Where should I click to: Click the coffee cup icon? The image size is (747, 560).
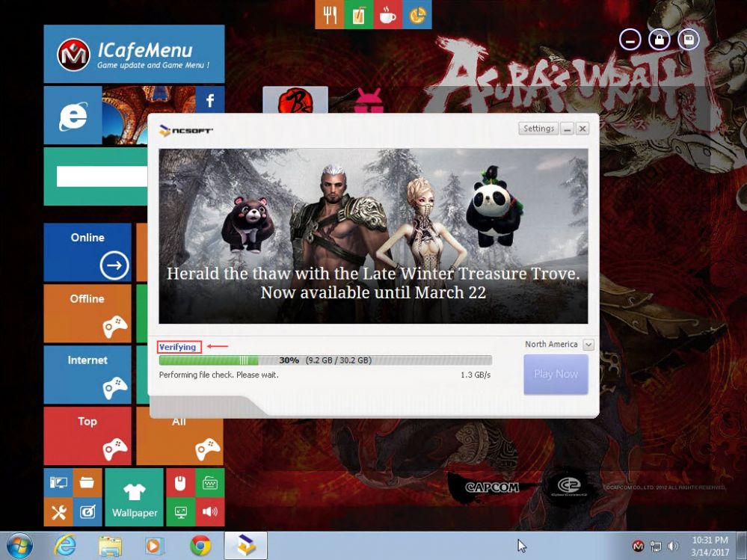click(387, 15)
